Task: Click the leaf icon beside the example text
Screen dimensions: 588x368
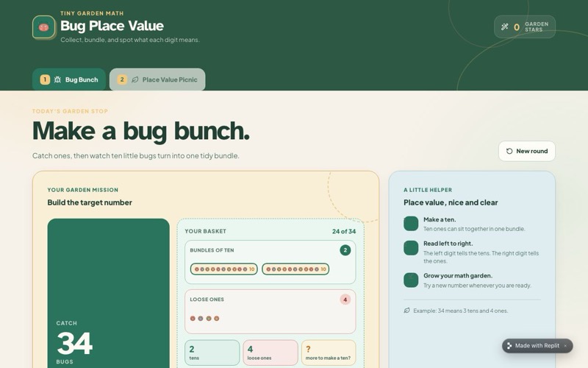Action: [x=407, y=311]
